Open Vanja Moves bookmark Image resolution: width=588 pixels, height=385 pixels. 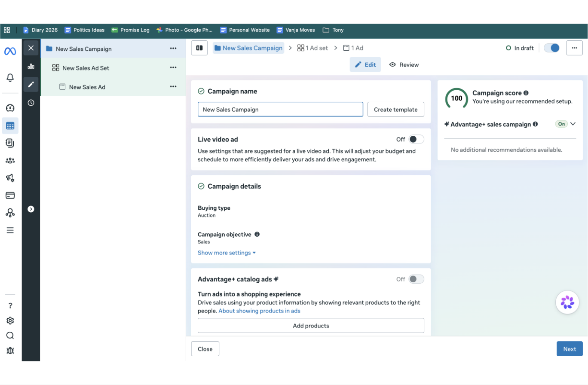[x=296, y=30]
